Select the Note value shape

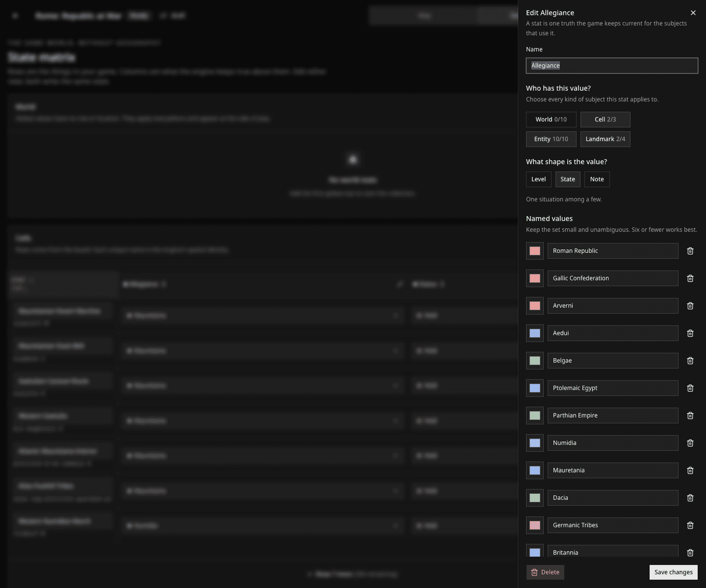tap(597, 179)
